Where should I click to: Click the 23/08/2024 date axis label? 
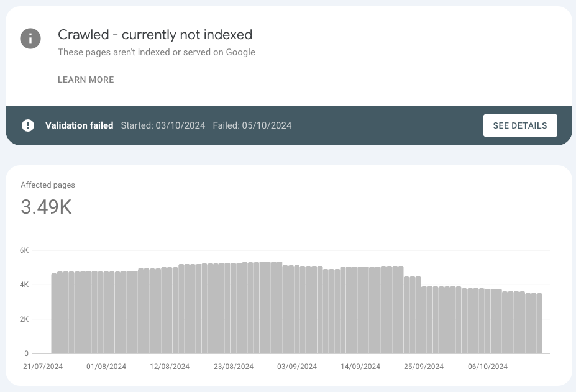(x=234, y=367)
